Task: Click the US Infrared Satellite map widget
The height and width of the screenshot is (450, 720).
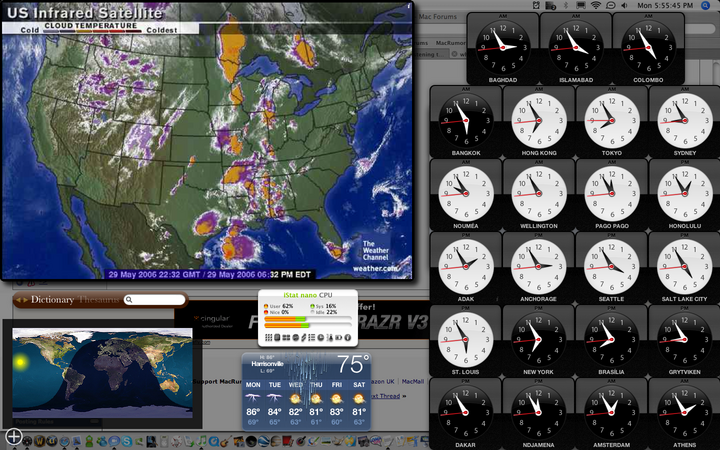Action: click(208, 140)
